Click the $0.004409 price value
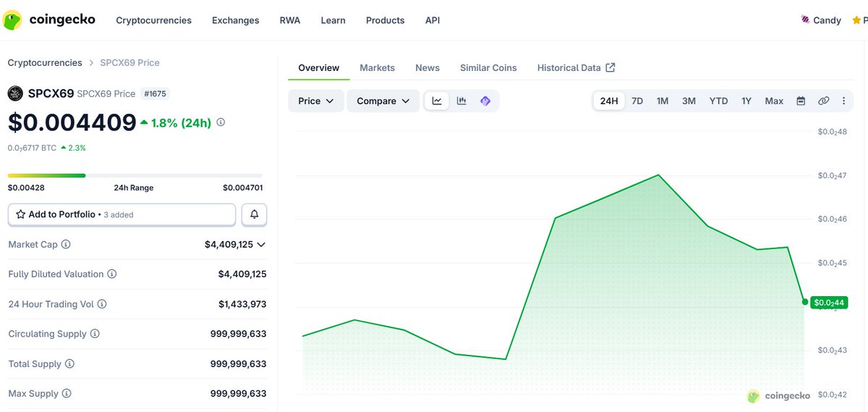The width and height of the screenshot is (868, 412). tap(72, 122)
